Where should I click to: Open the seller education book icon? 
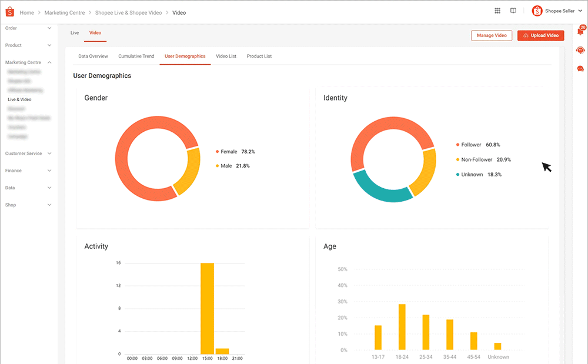click(513, 11)
